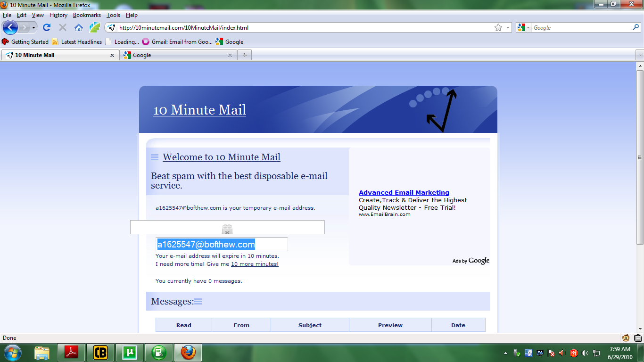644x362 pixels.
Task: Expand the hidden icons arrow in the system tray
Action: tap(505, 353)
